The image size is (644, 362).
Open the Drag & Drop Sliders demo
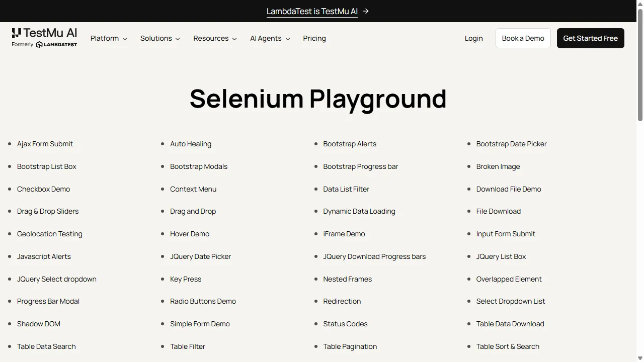(x=48, y=211)
